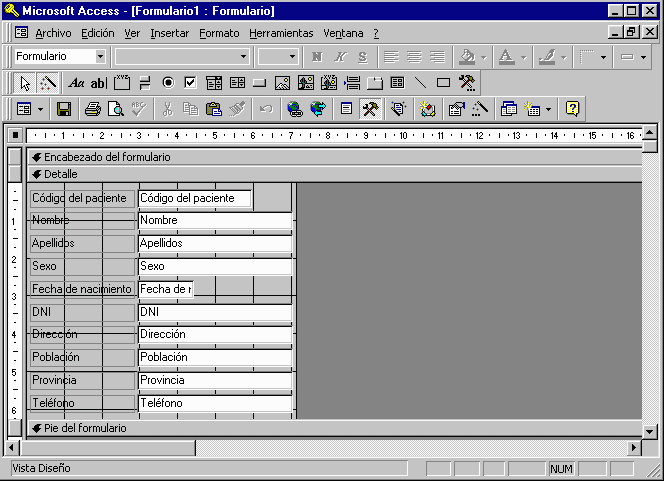The height and width of the screenshot is (481, 664).
Task: Open the Herramientas menu
Action: click(281, 33)
